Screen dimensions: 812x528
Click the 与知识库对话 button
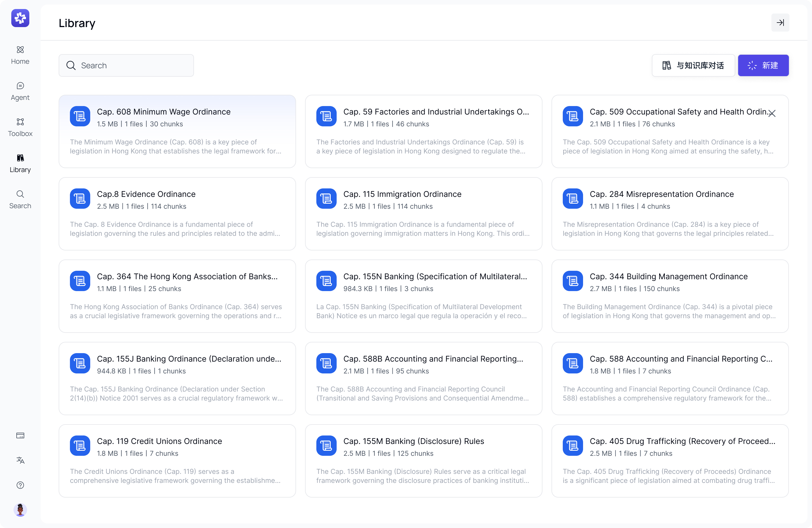coord(693,65)
